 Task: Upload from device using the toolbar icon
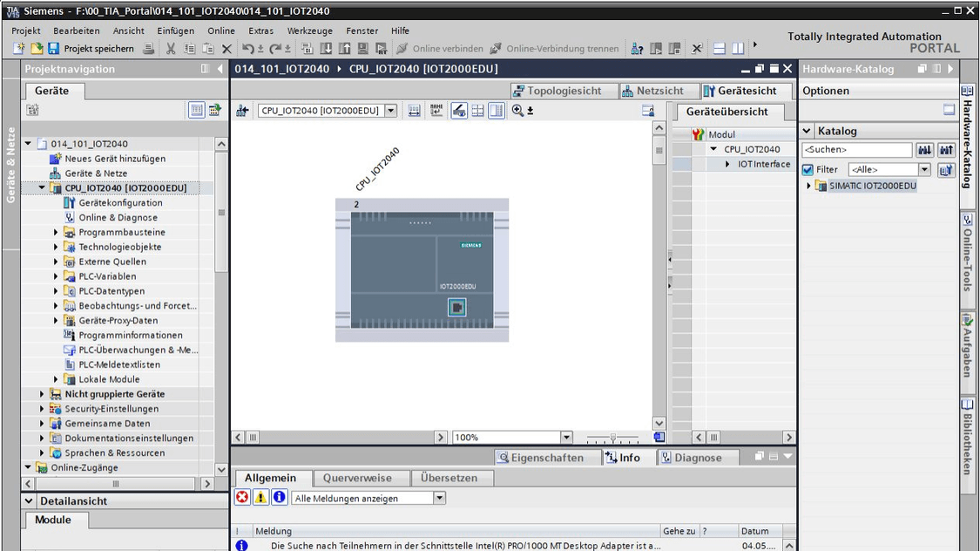(x=344, y=48)
